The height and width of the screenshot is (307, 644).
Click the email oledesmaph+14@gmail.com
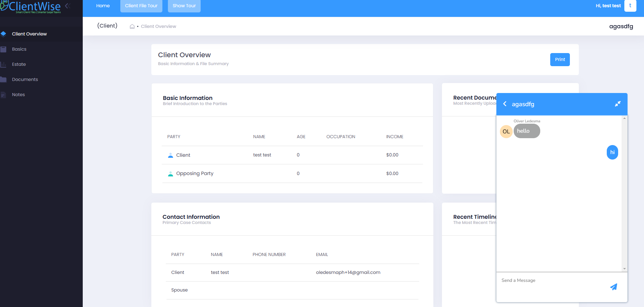pyautogui.click(x=348, y=273)
